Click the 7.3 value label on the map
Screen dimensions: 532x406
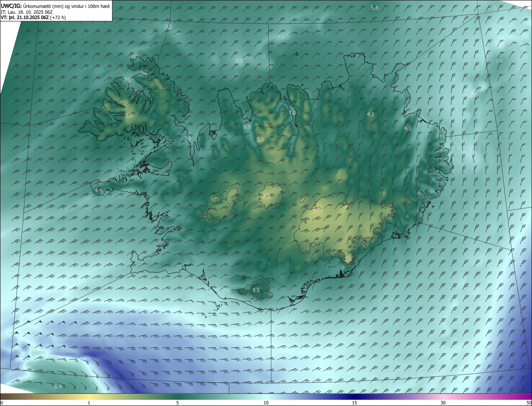point(168,27)
